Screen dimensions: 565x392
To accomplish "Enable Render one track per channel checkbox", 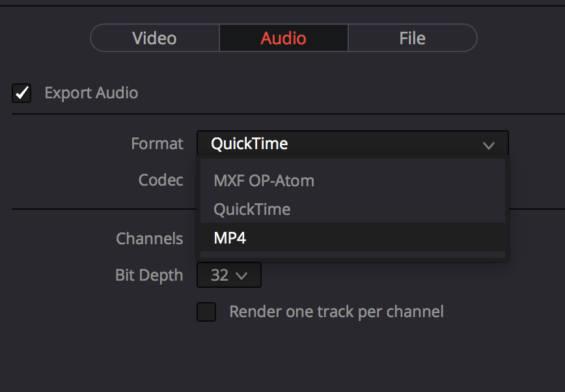I will pyautogui.click(x=206, y=312).
